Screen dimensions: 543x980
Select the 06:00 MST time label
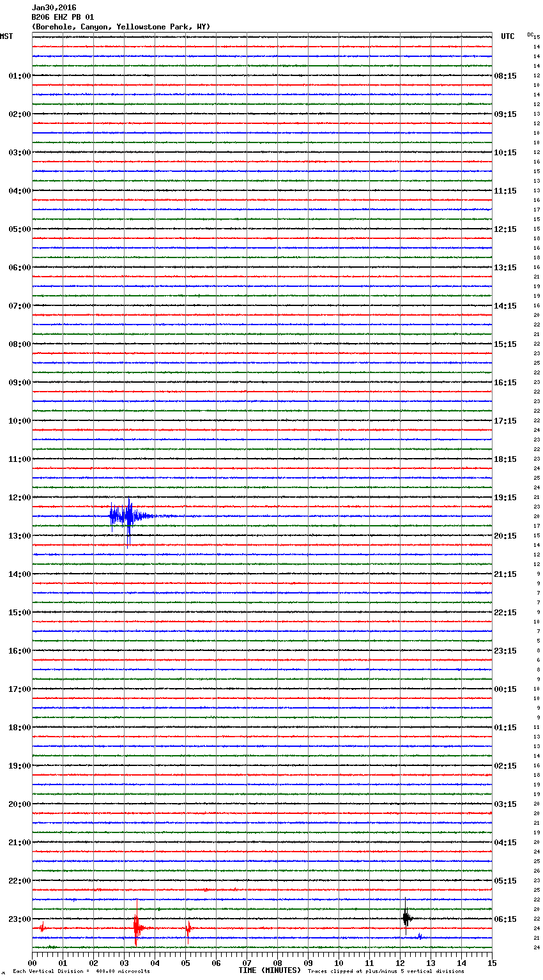pos(19,268)
